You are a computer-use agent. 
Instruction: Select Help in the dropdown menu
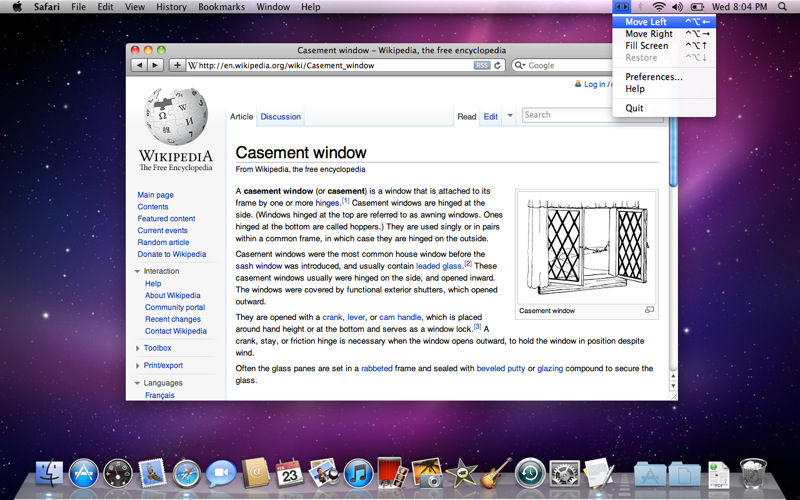[x=664, y=89]
